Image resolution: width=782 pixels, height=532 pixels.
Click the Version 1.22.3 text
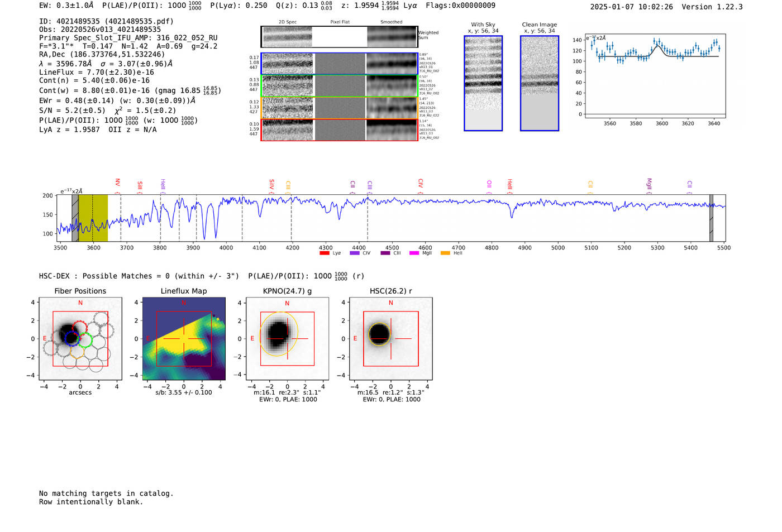[713, 7]
